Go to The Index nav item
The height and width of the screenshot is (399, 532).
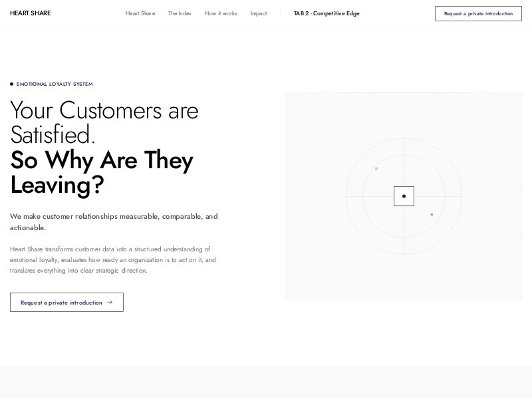click(180, 13)
